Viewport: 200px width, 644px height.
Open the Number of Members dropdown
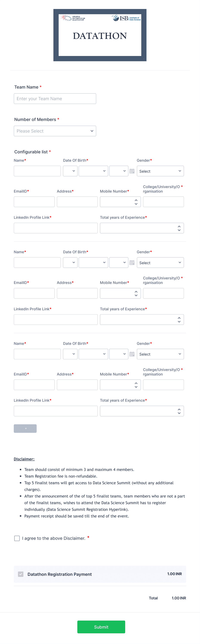tap(55, 131)
